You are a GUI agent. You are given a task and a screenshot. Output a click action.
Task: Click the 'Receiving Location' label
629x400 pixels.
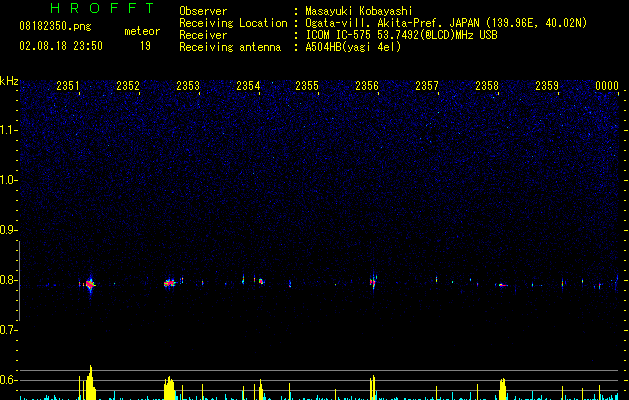point(233,23)
